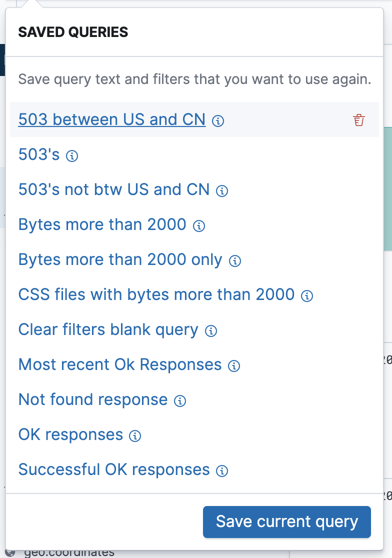View info for "Most recent Ok Responses"
This screenshot has width=392, height=558.
(x=233, y=366)
